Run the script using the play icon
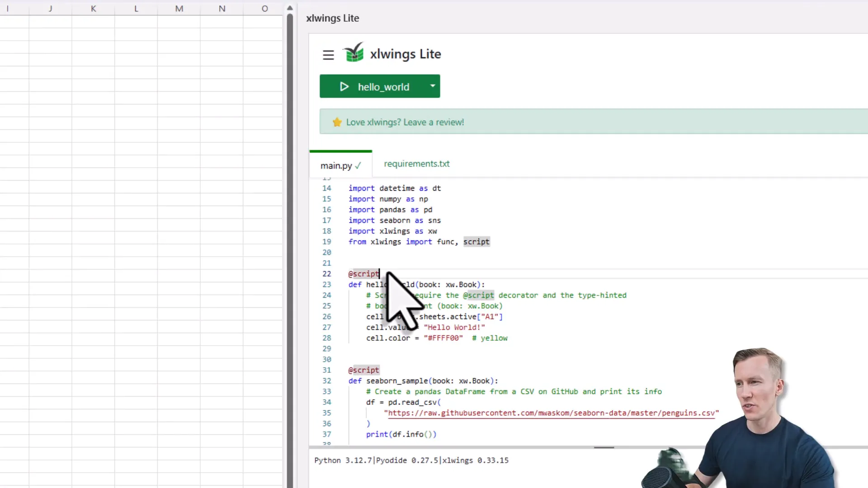Image resolution: width=868 pixels, height=488 pixels. click(344, 86)
